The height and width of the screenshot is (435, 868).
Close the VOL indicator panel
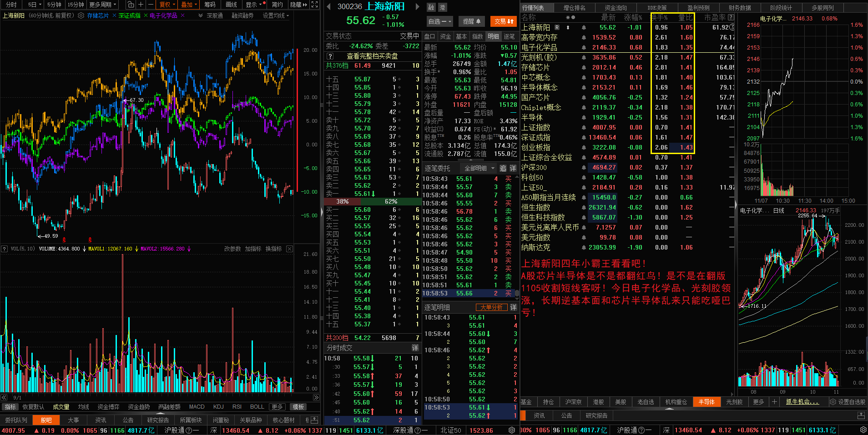[x=289, y=249]
